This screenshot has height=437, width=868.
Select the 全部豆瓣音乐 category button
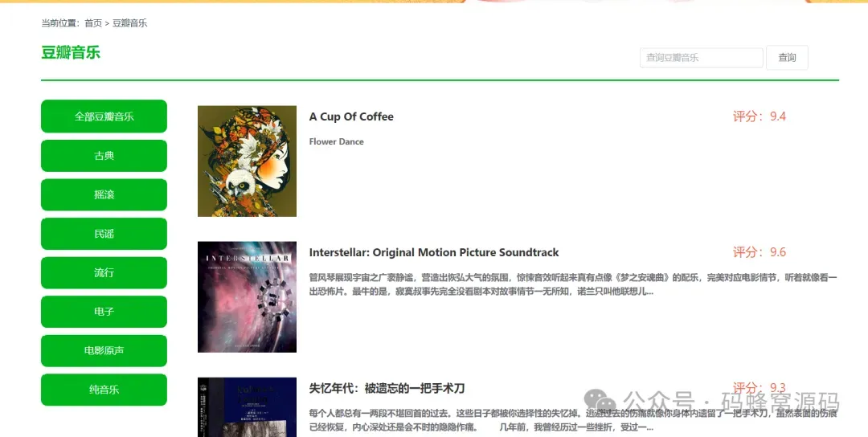[104, 116]
